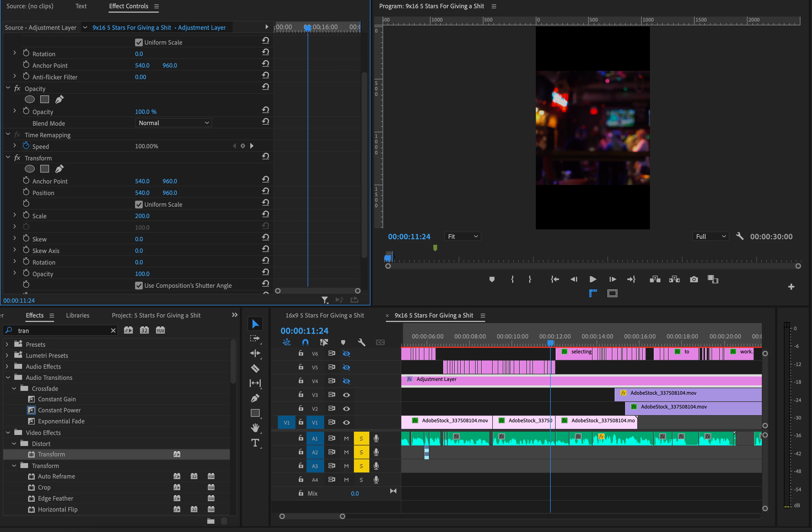Switch to the Libraries tab
The width and height of the screenshot is (812, 532).
(x=77, y=315)
